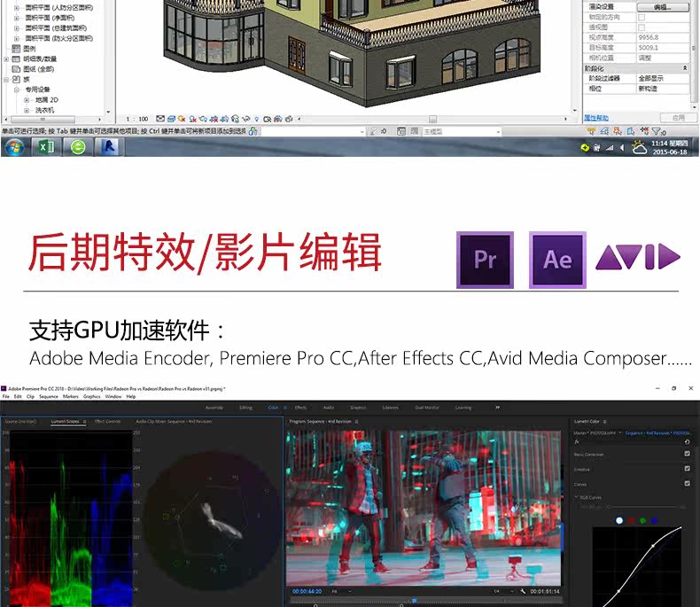Click the 1 : 100 view scale
Viewport: 700px width, 607px height.
pos(137,119)
